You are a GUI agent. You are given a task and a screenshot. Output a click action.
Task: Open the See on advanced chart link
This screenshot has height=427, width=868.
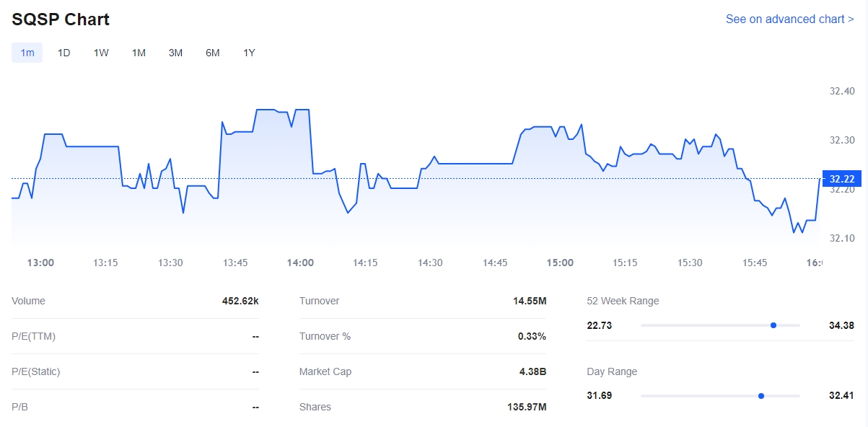[789, 19]
